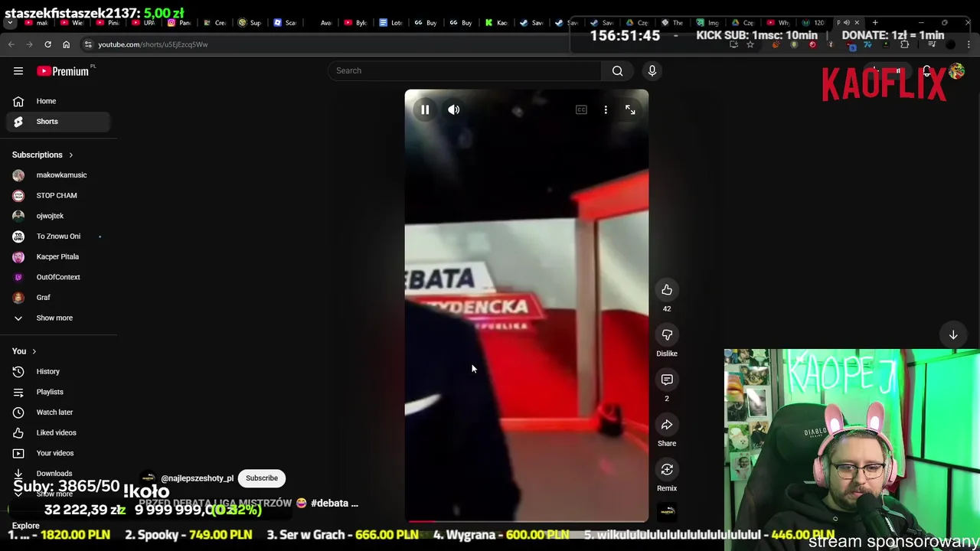Open the Graf channel avatar
Viewport: 980px width, 551px height.
click(x=18, y=298)
